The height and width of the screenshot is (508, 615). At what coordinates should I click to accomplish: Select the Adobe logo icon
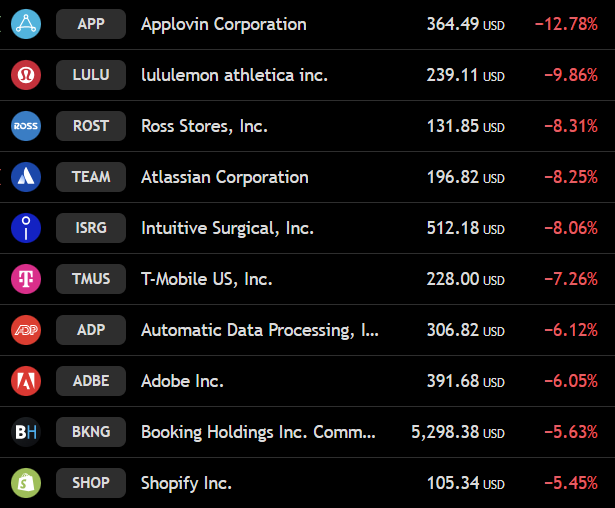26,381
